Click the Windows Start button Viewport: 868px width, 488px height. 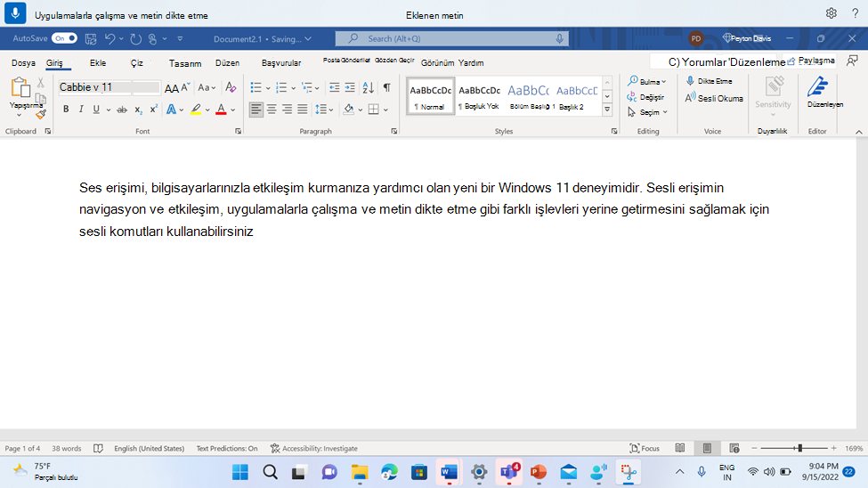click(x=240, y=472)
